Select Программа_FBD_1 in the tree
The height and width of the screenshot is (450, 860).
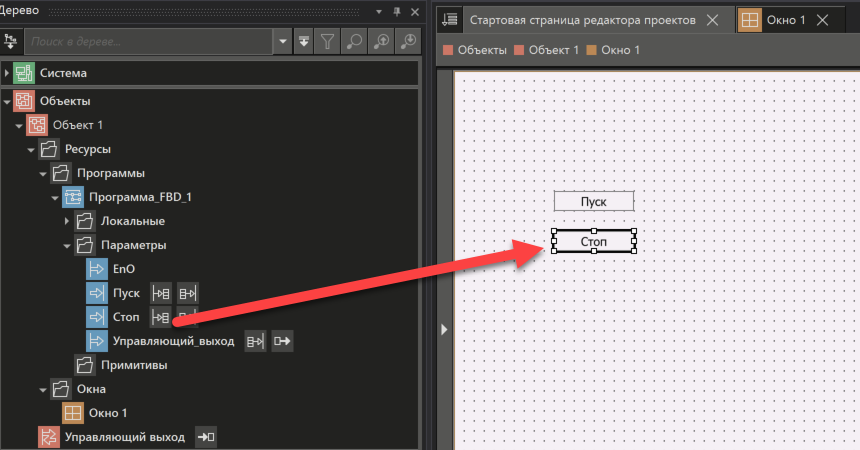click(x=140, y=197)
